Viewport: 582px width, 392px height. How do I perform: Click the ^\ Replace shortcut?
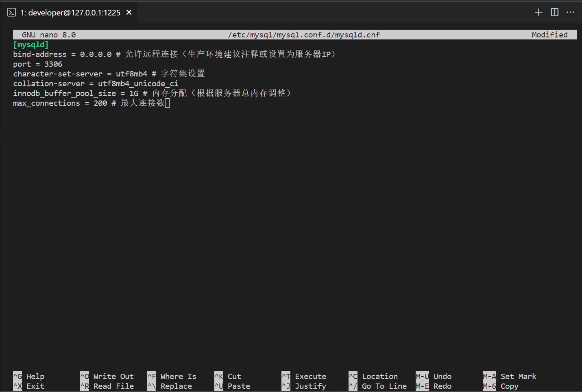pos(170,386)
